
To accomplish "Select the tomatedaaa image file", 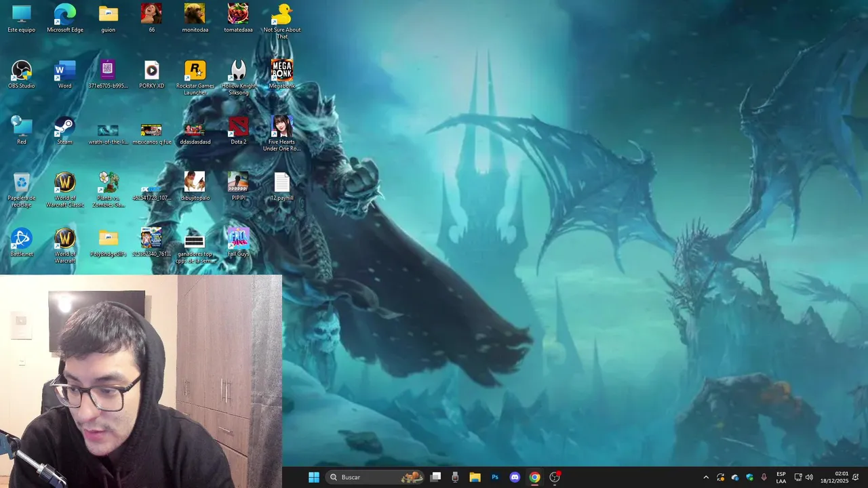I will (238, 18).
